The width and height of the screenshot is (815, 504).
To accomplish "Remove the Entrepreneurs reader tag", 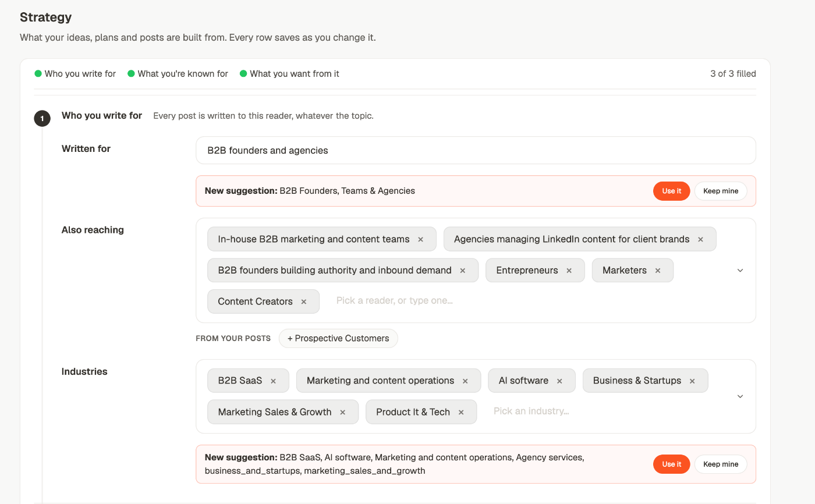I will pos(569,271).
